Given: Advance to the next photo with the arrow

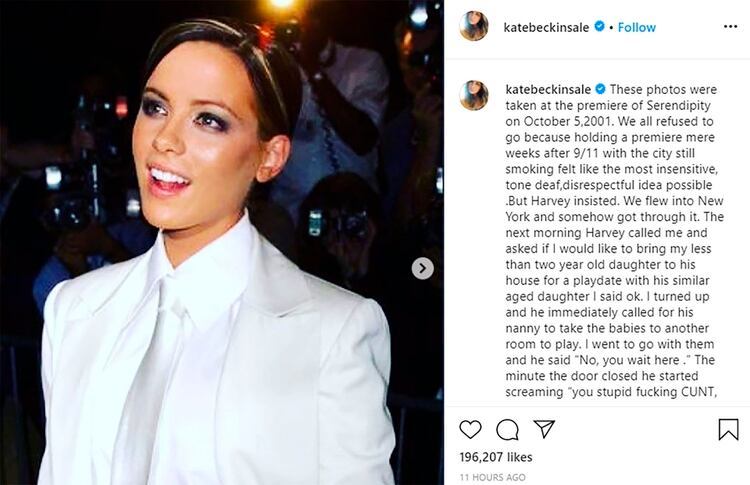Looking at the screenshot, I should 422,268.
